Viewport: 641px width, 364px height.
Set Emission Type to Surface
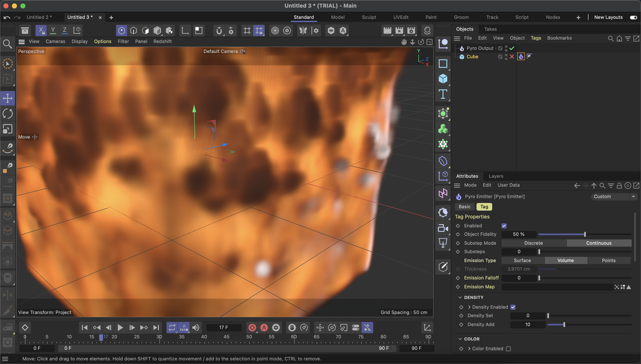point(522,260)
